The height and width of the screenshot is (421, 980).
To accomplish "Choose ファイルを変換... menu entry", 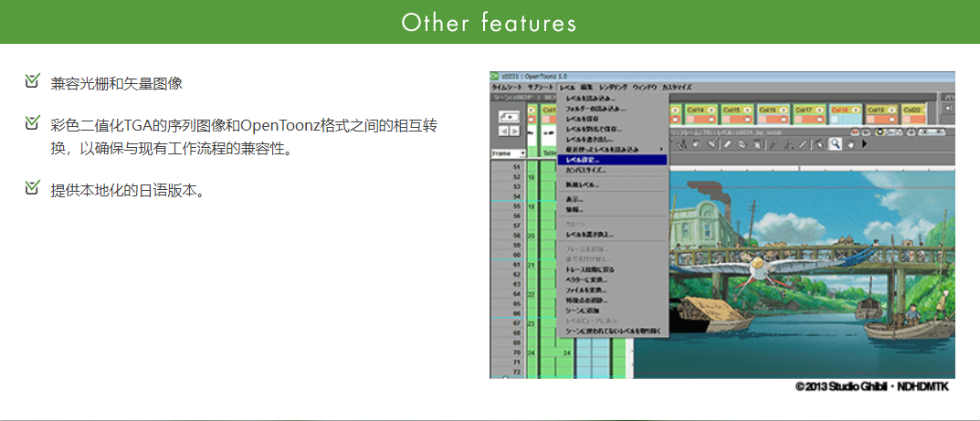I will coord(613,290).
